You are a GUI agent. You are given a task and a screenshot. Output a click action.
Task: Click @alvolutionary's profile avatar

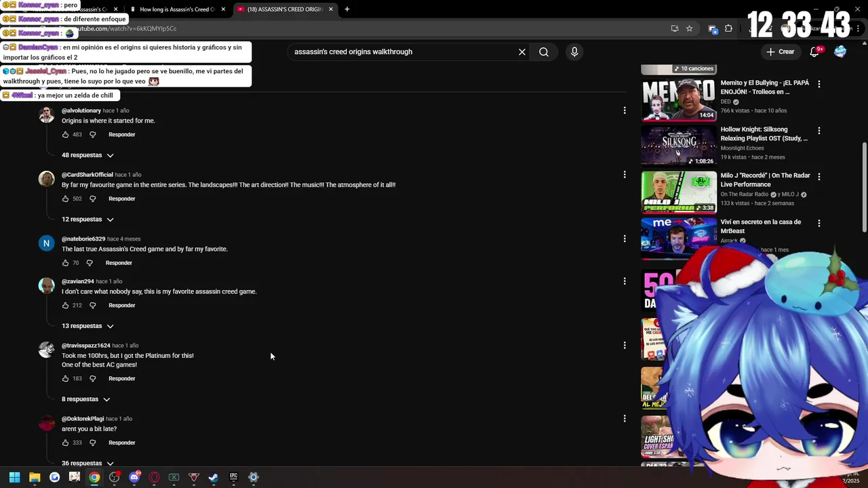[46, 115]
